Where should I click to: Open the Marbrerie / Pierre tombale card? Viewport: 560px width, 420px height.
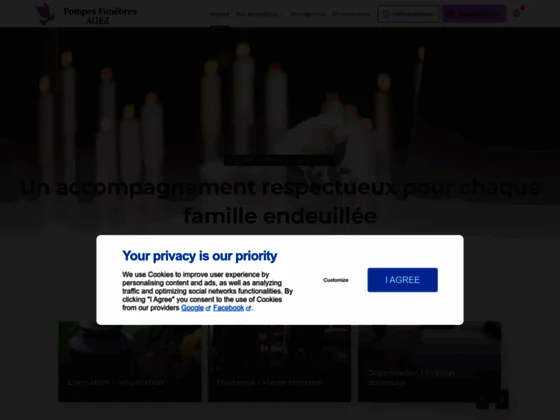tap(280, 361)
